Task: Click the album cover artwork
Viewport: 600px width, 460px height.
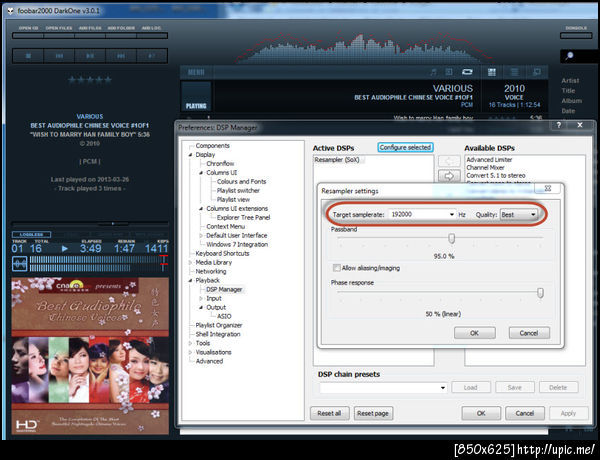Action: [x=90, y=356]
